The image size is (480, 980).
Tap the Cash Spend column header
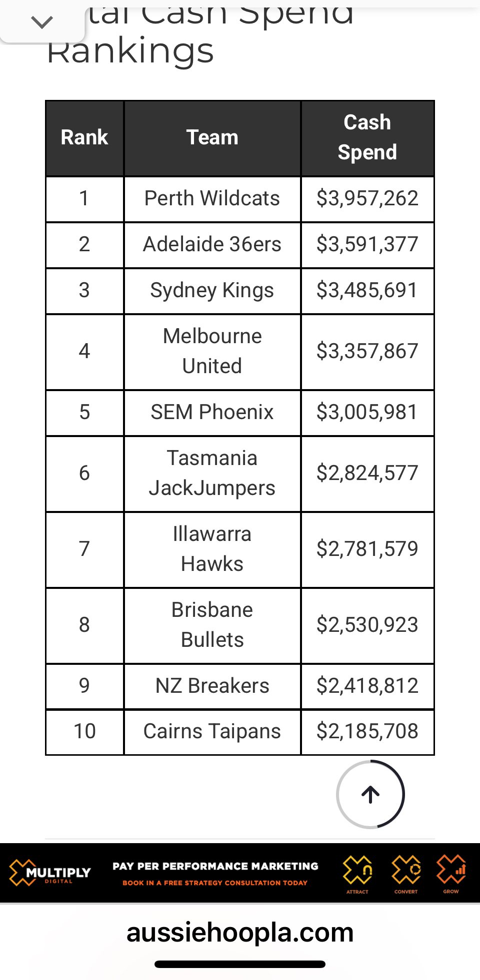tap(367, 137)
